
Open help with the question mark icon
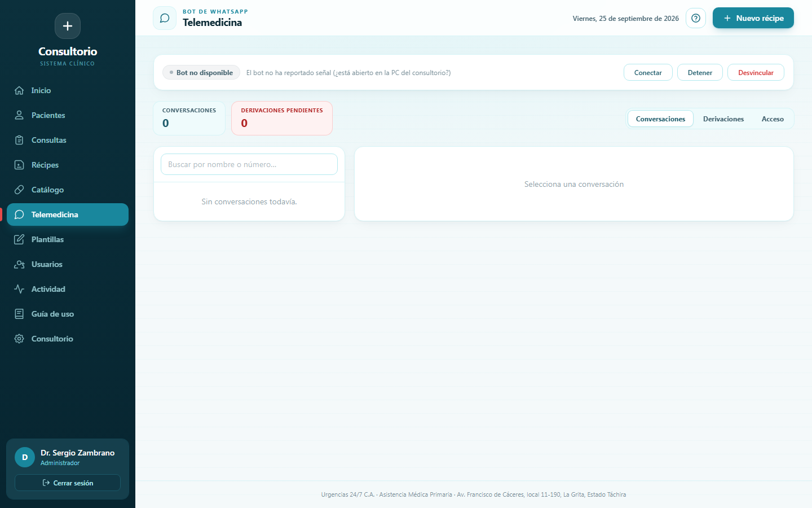coord(696,18)
